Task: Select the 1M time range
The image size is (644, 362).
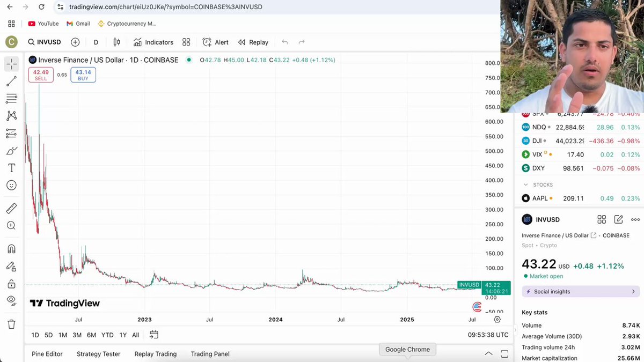Action: click(63, 335)
